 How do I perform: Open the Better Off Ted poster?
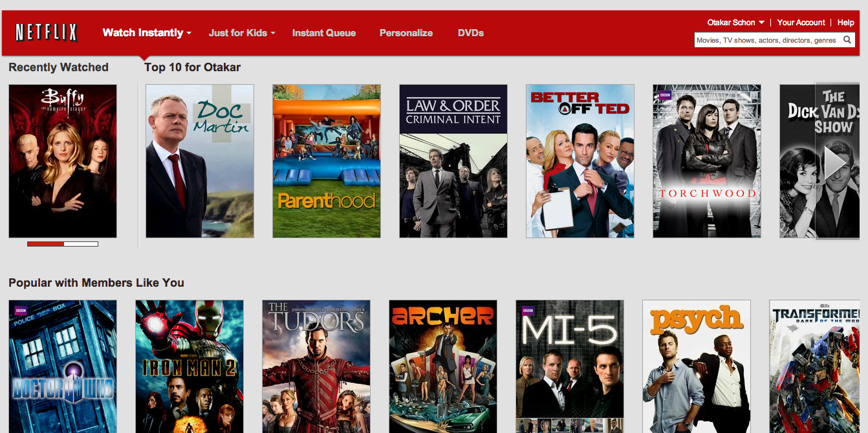pos(580,161)
